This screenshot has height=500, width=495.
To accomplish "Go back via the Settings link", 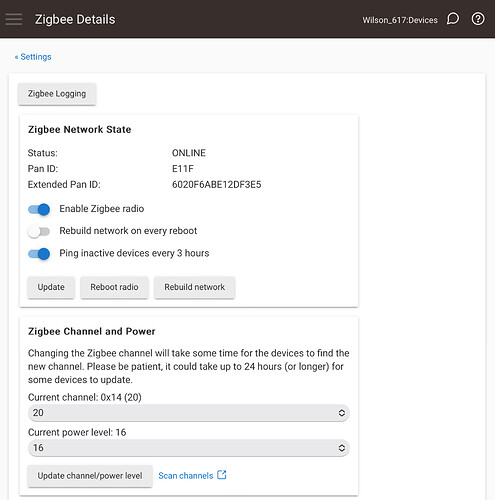I will [33, 57].
